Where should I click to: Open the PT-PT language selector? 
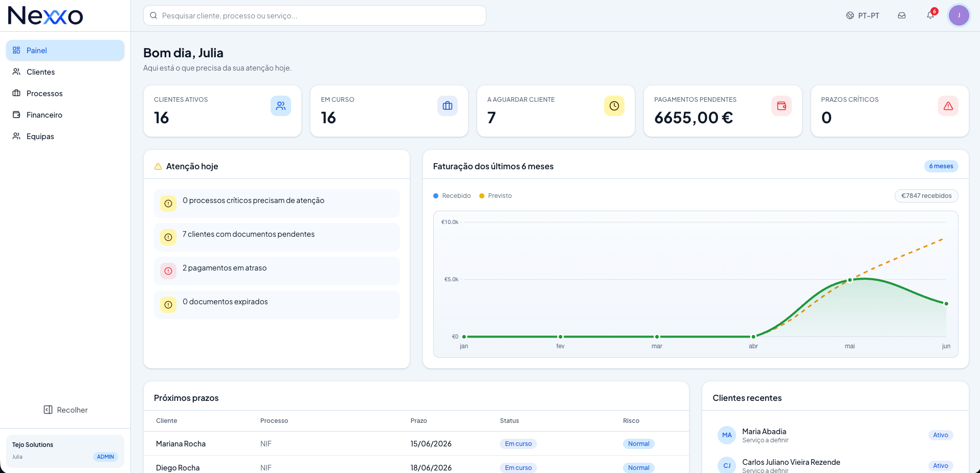(862, 15)
